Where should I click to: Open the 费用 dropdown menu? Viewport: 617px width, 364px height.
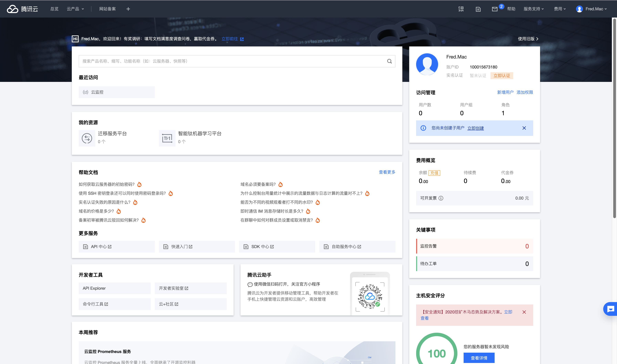tap(560, 9)
